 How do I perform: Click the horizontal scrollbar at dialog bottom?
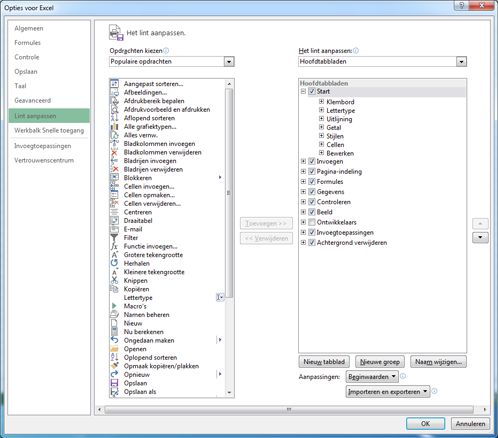tap(289, 409)
